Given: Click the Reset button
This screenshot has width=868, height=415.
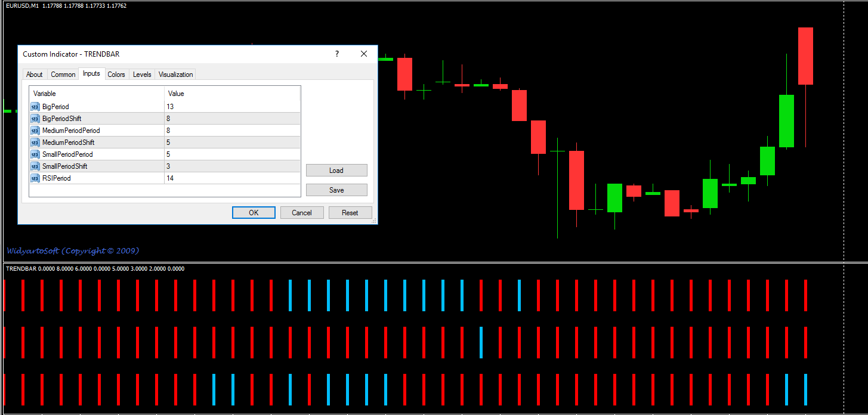Looking at the screenshot, I should click(x=350, y=213).
